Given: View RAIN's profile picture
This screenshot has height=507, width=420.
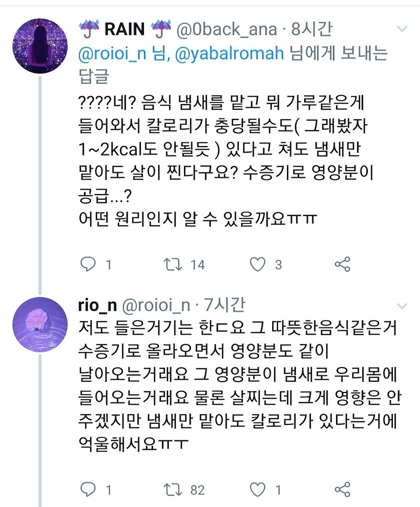Looking at the screenshot, I should tap(39, 46).
